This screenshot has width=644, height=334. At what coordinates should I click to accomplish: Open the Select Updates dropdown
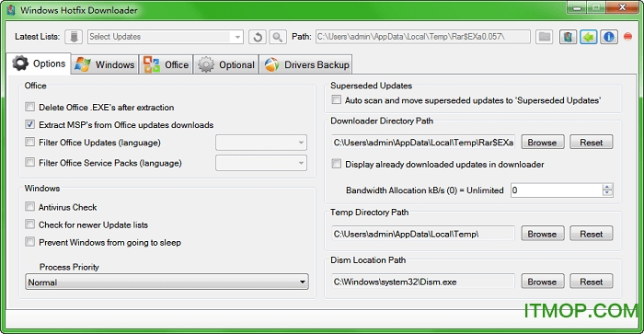[x=166, y=37]
